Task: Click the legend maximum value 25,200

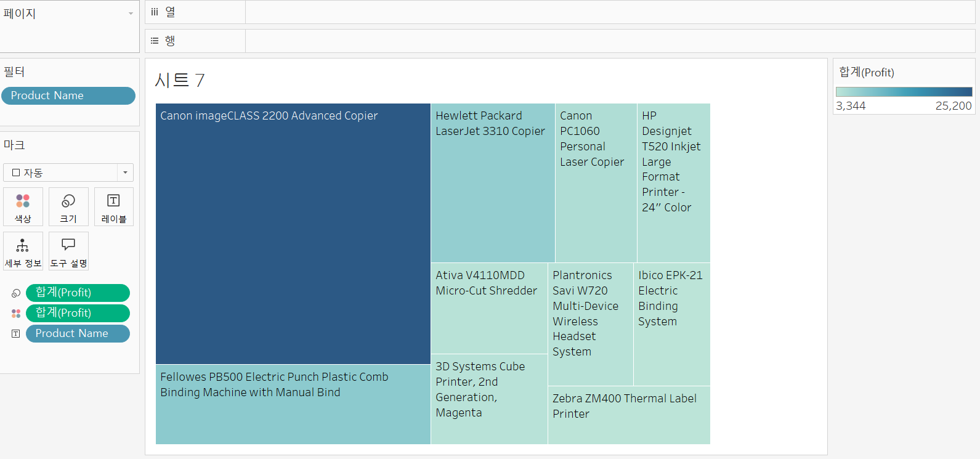Action: [954, 106]
